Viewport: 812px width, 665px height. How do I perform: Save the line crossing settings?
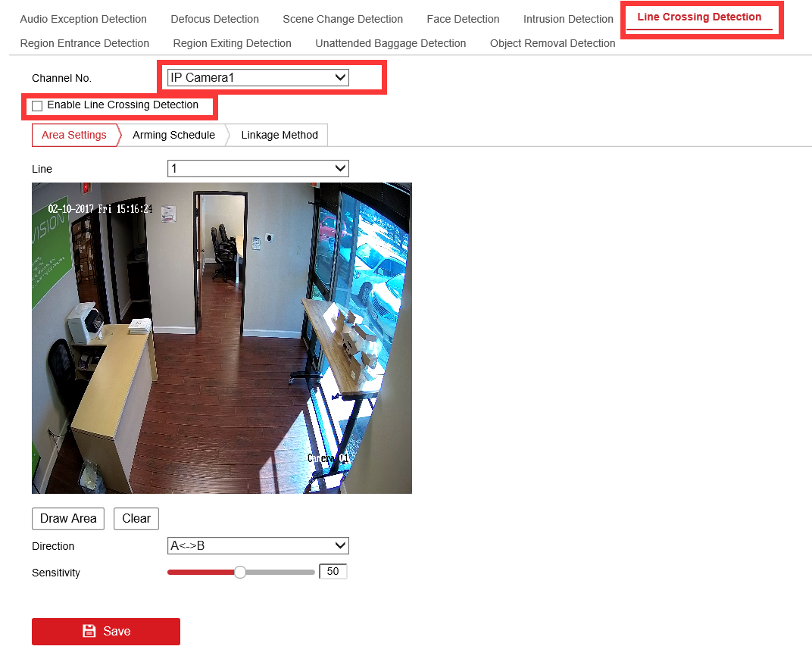[106, 632]
